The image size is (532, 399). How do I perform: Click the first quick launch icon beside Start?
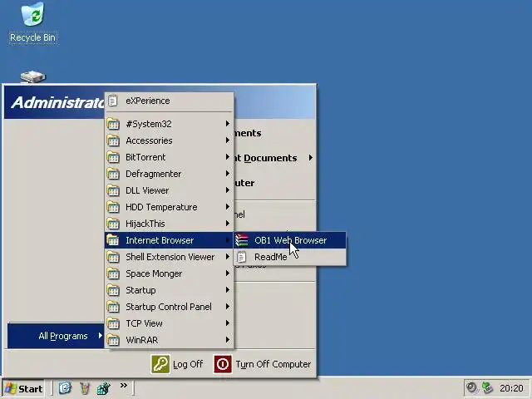(65, 388)
